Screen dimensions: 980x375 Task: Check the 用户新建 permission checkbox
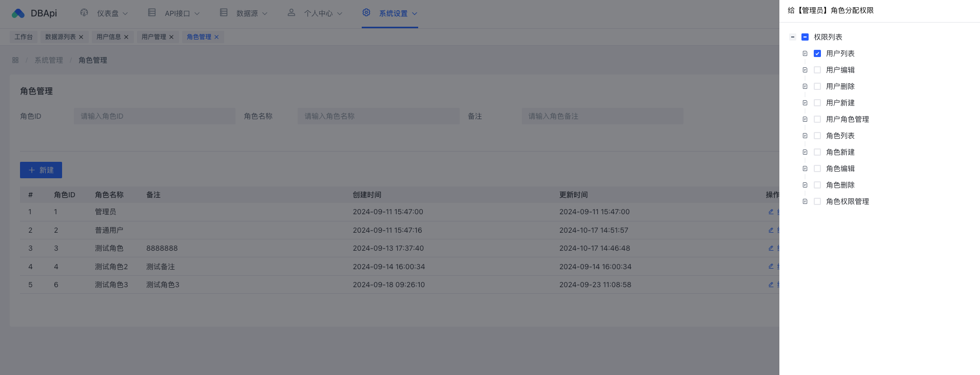[817, 103]
